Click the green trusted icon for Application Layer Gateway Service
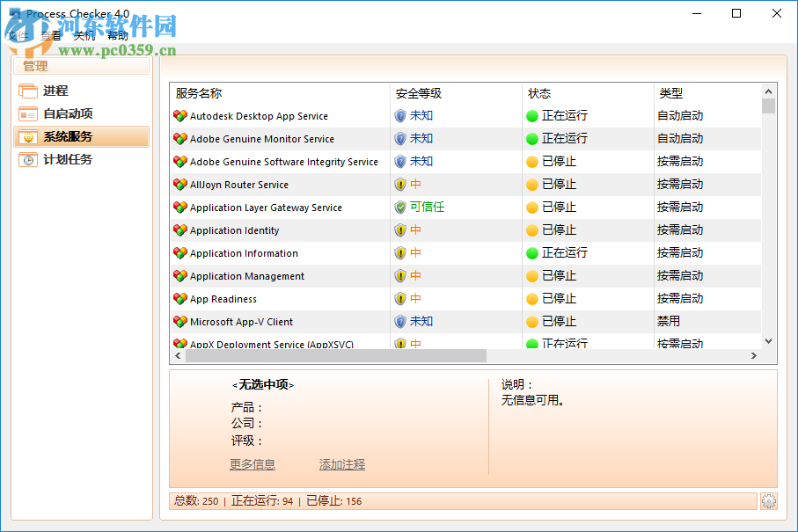 point(400,207)
